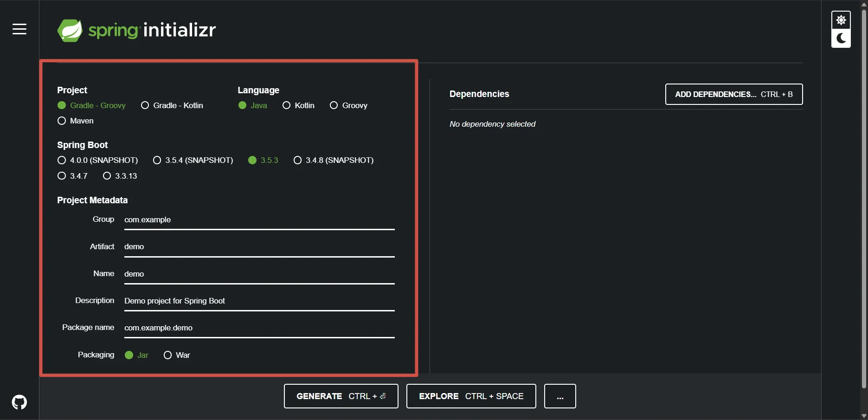The image size is (868, 420).
Task: Choose Kotlin as the language
Action: tap(298, 105)
